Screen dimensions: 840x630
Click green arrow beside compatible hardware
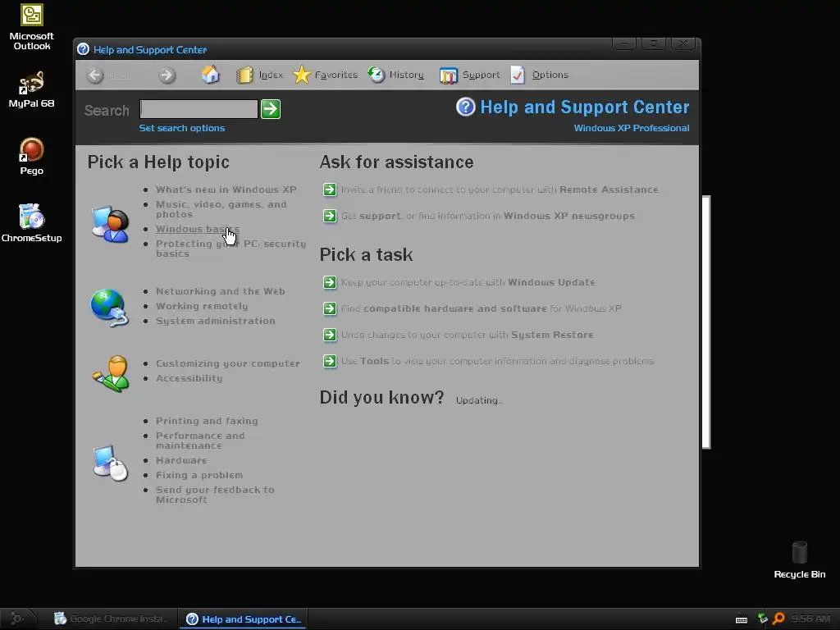click(330, 308)
